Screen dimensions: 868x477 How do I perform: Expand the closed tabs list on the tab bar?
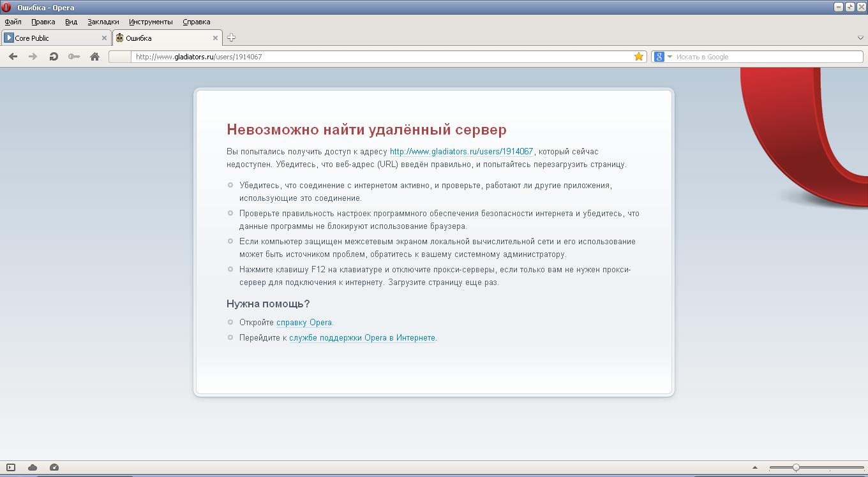click(860, 38)
